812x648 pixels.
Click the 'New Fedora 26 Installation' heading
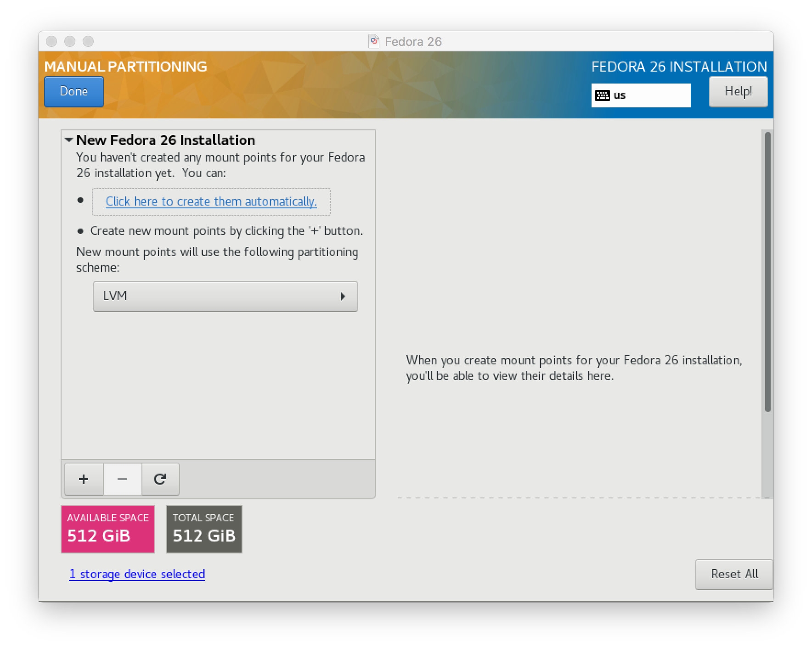coord(166,140)
